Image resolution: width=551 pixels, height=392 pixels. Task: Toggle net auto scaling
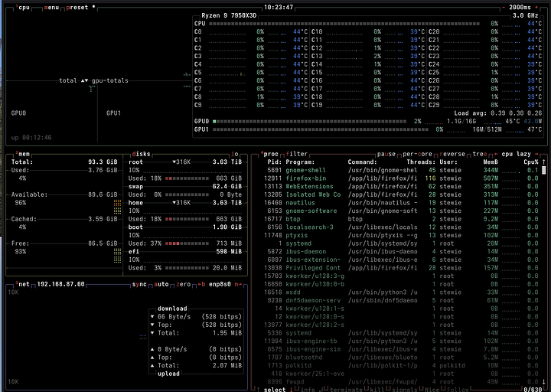click(x=161, y=284)
